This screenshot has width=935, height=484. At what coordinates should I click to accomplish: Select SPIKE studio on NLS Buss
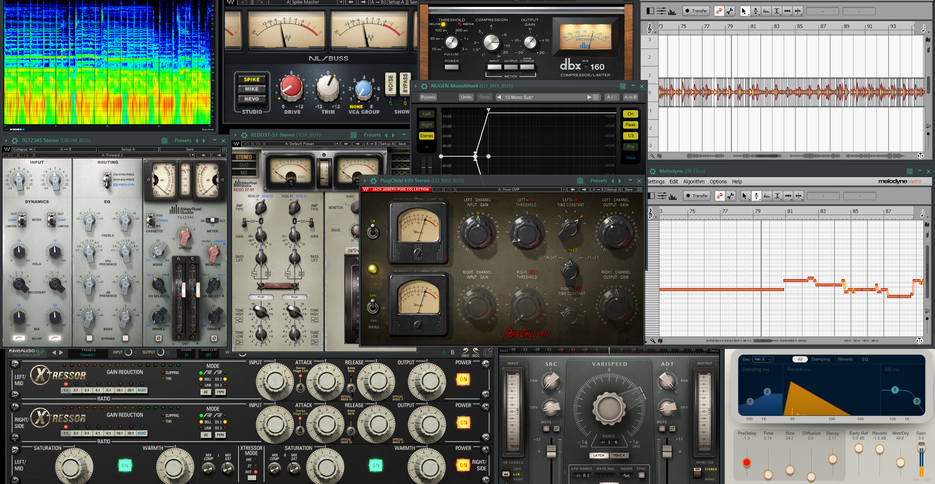click(x=252, y=79)
